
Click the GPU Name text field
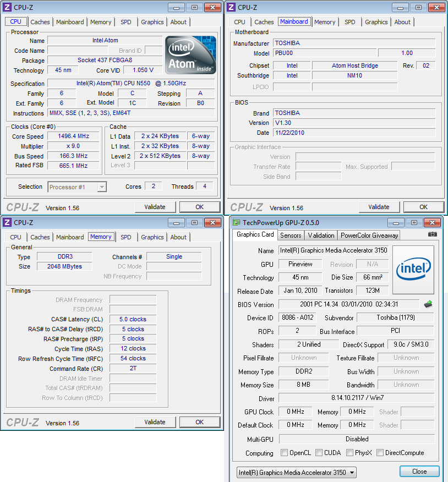(x=333, y=250)
